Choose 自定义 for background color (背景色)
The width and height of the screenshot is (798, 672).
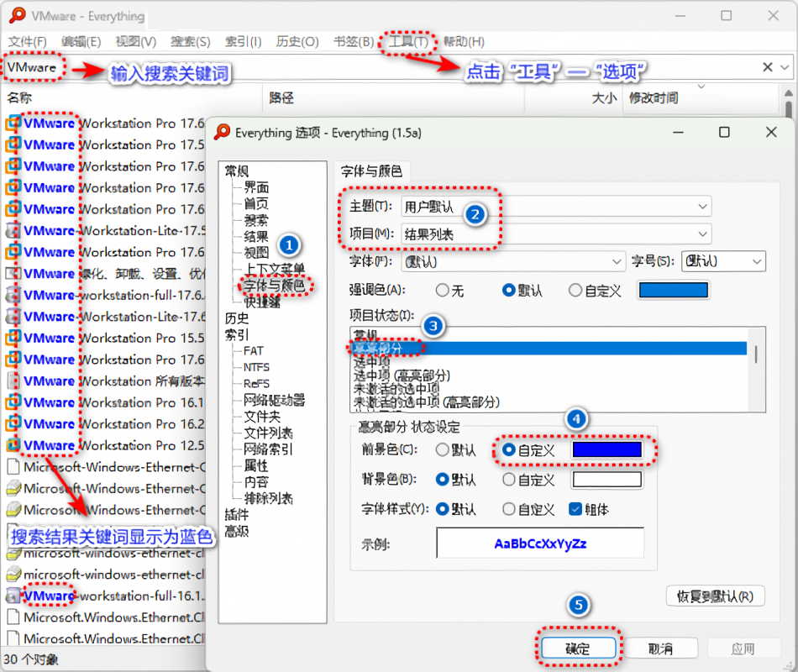tap(528, 480)
